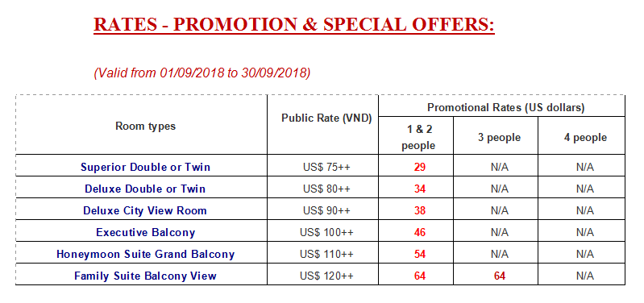Click the 4 people column header
The height and width of the screenshot is (303, 644).
point(585,138)
